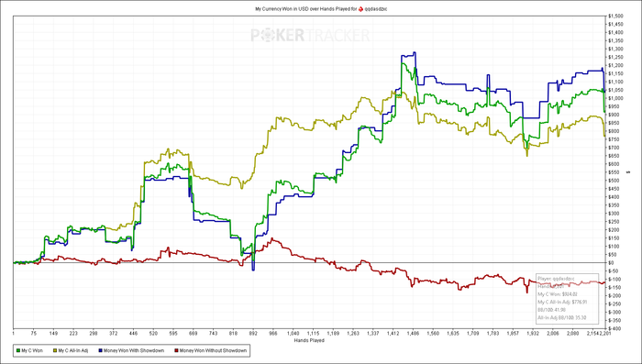Click the 'Player:' line in the tooltip
Viewport: 642px width, 364px height.
[x=556, y=279]
